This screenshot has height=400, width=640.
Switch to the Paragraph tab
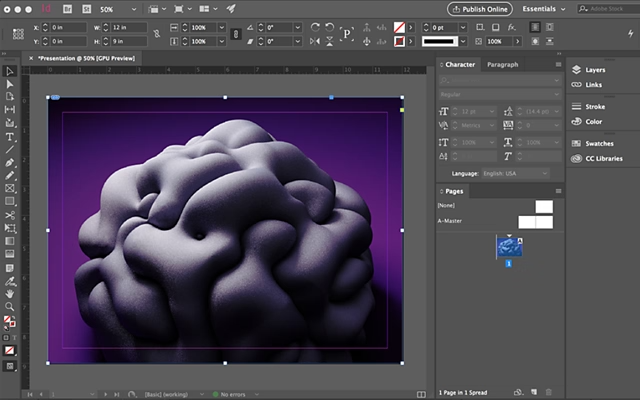503,64
